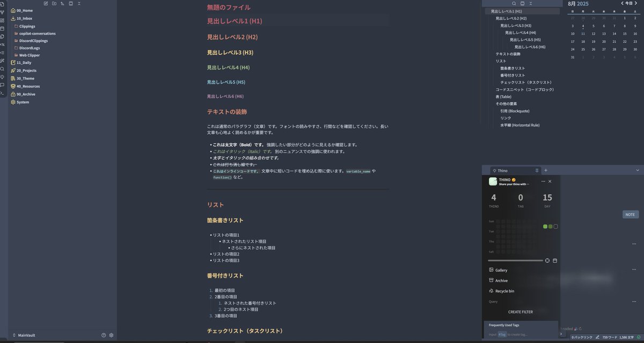Click the chat bubble icon in ribbon
The image size is (644, 343).
pos(3,85)
